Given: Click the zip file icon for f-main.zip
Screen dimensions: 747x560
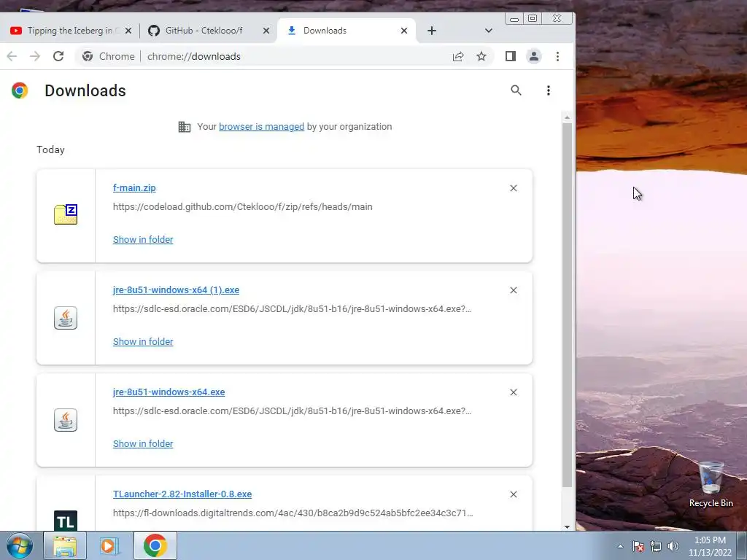Looking at the screenshot, I should tap(66, 214).
